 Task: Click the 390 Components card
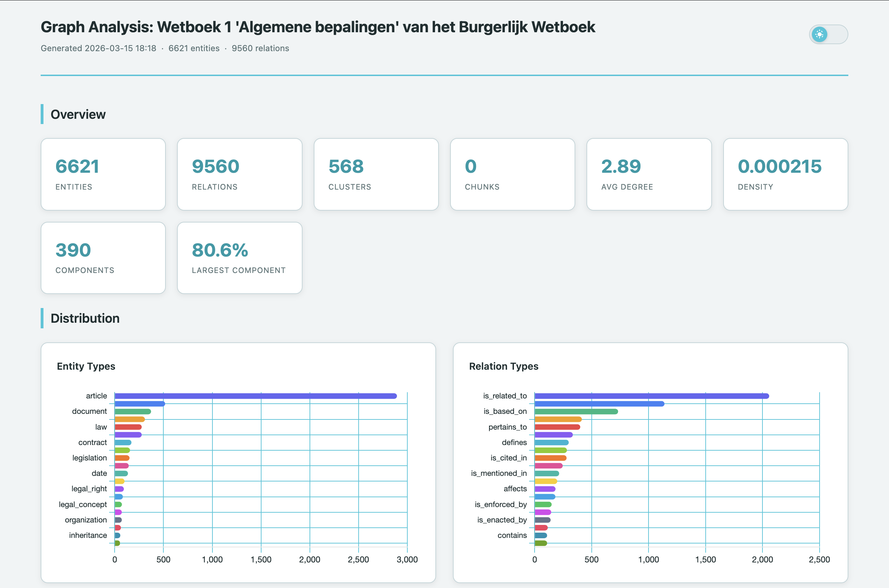(103, 258)
